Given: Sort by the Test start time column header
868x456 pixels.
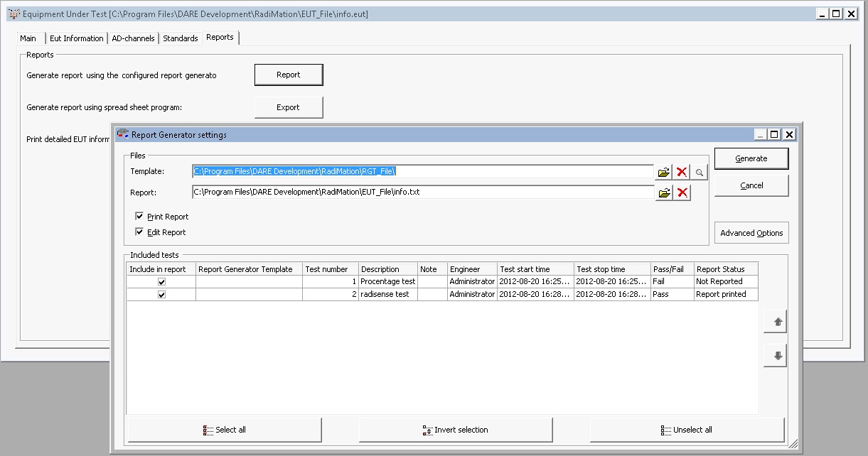Looking at the screenshot, I should (535, 269).
